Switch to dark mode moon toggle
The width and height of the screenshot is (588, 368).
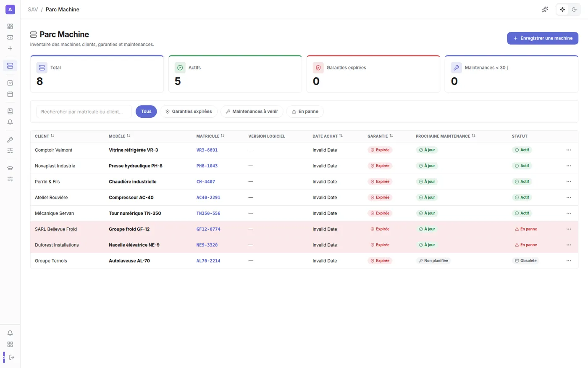tap(574, 9)
